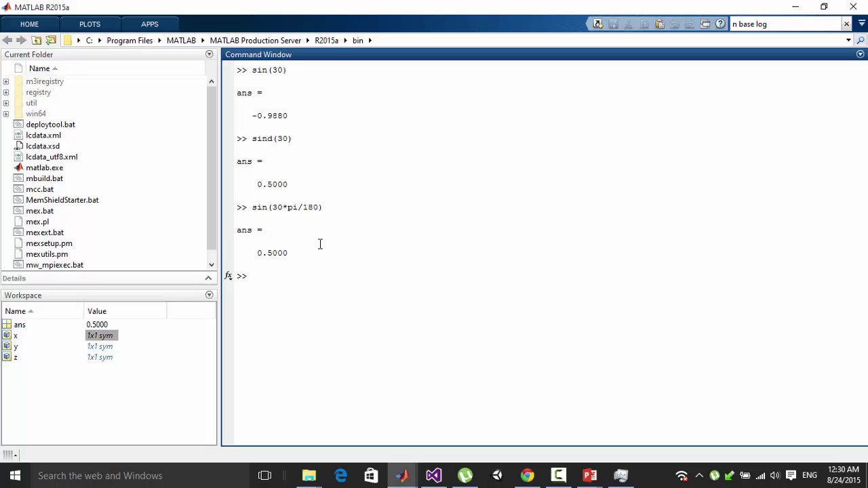
Task: Click the Paste clipboard icon in quick access toolbar
Action: [x=659, y=24]
